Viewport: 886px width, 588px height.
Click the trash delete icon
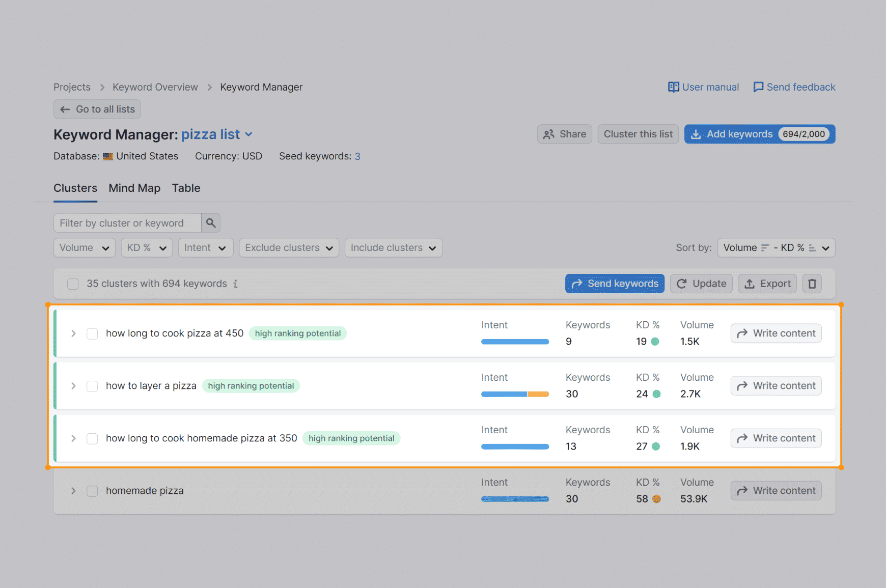click(812, 284)
